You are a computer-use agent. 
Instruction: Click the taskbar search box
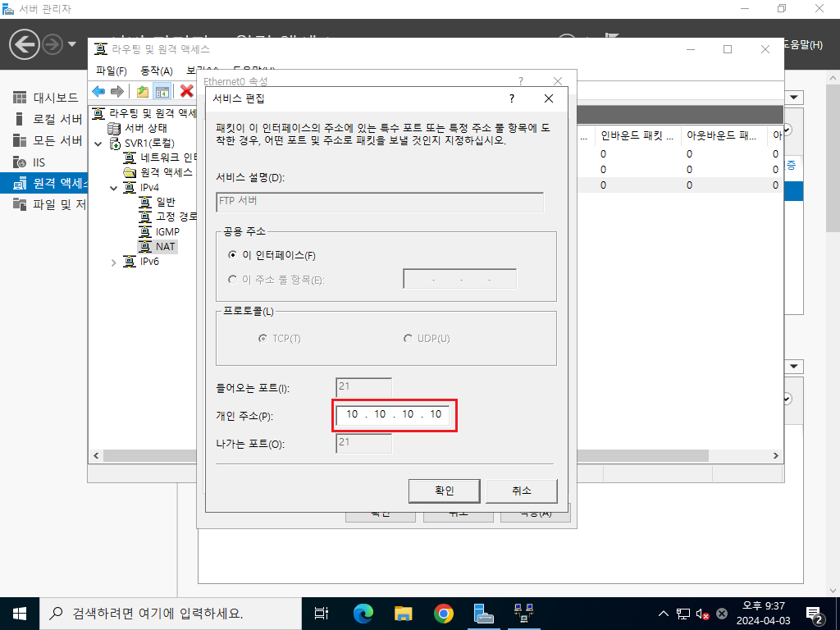pyautogui.click(x=171, y=614)
